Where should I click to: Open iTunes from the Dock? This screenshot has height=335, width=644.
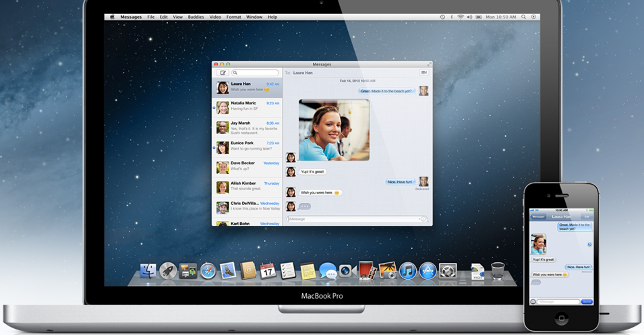coord(407,271)
